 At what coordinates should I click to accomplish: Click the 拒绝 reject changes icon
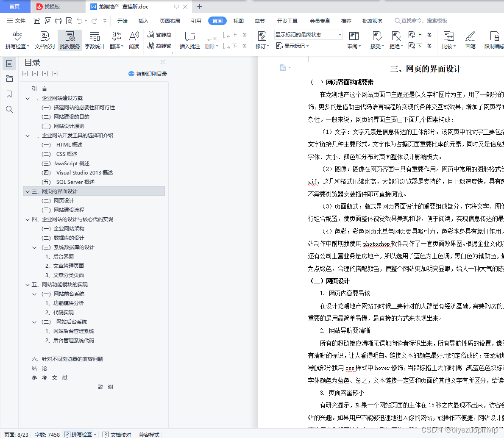click(x=396, y=40)
